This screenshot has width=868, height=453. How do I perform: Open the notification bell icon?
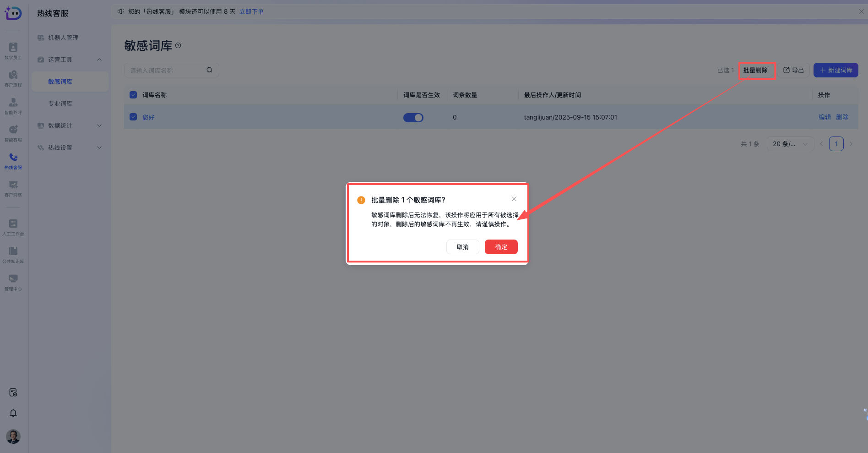click(x=13, y=413)
